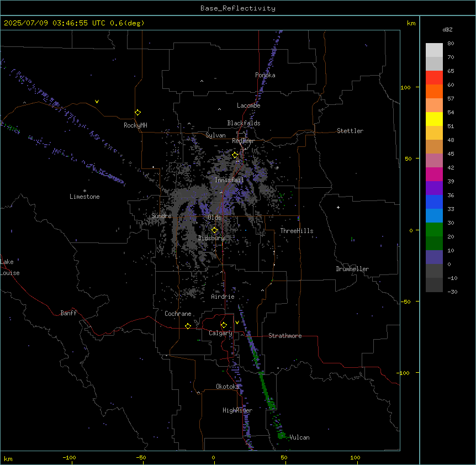The image size is (476, 465).
Task: Click the RockyMH label
Action: (x=135, y=125)
